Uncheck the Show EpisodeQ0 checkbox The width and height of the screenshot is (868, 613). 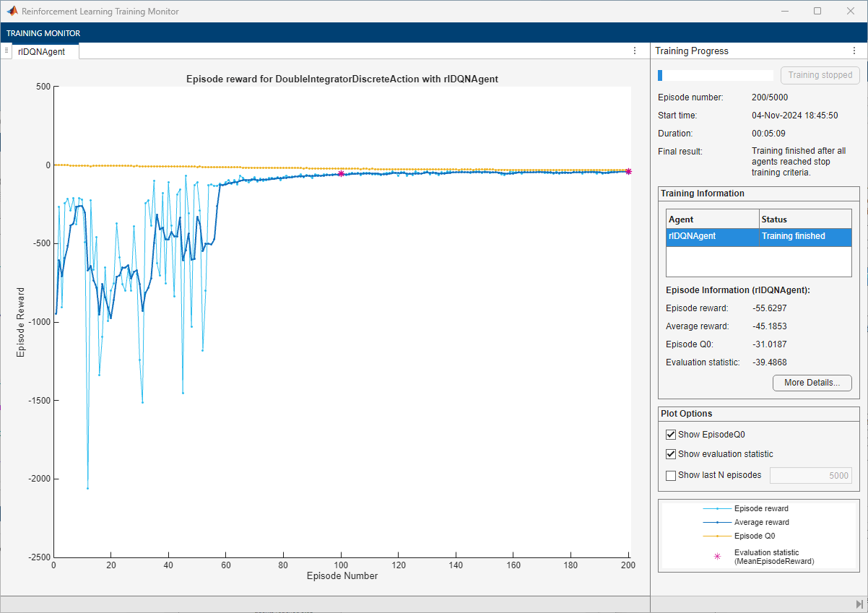click(x=671, y=435)
